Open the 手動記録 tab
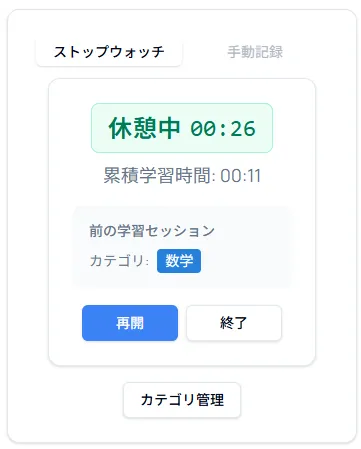 tap(255, 52)
